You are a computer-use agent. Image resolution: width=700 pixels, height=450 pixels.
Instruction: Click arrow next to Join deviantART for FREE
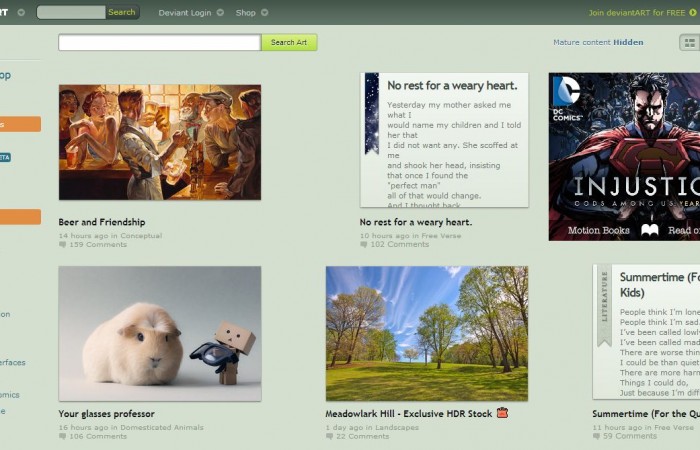(x=693, y=13)
